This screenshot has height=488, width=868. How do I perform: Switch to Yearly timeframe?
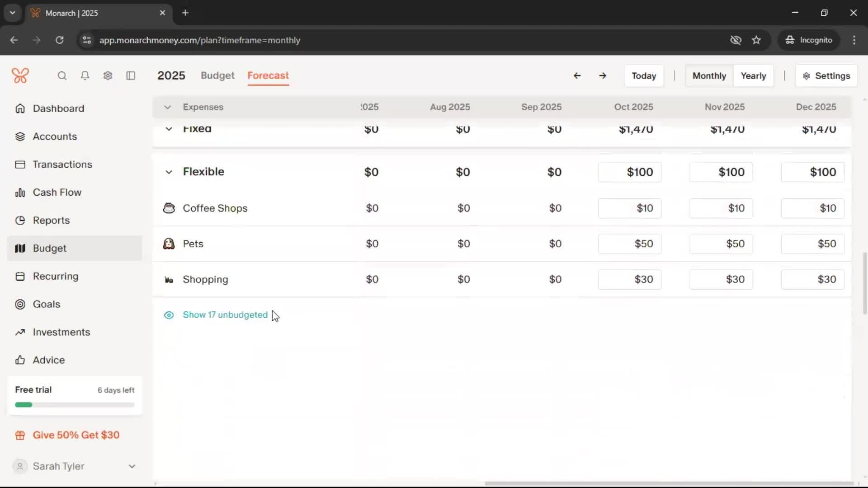coord(753,76)
